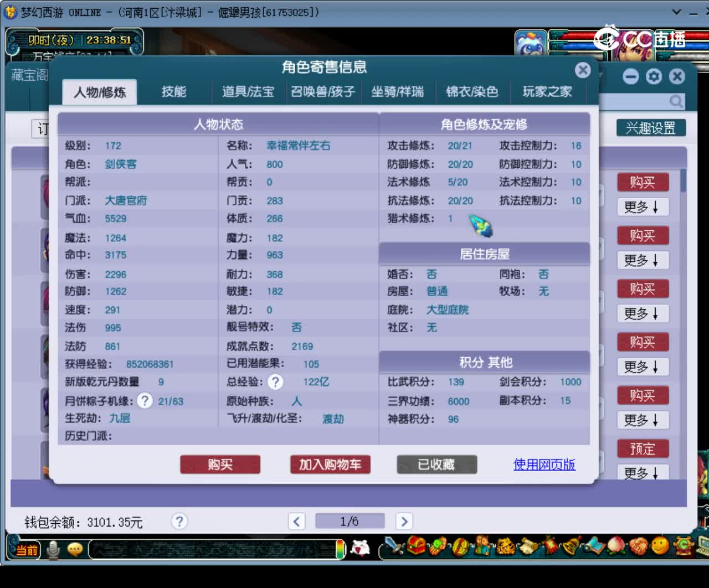Click the handshake friends icon
709x588 pixels.
[x=638, y=546]
